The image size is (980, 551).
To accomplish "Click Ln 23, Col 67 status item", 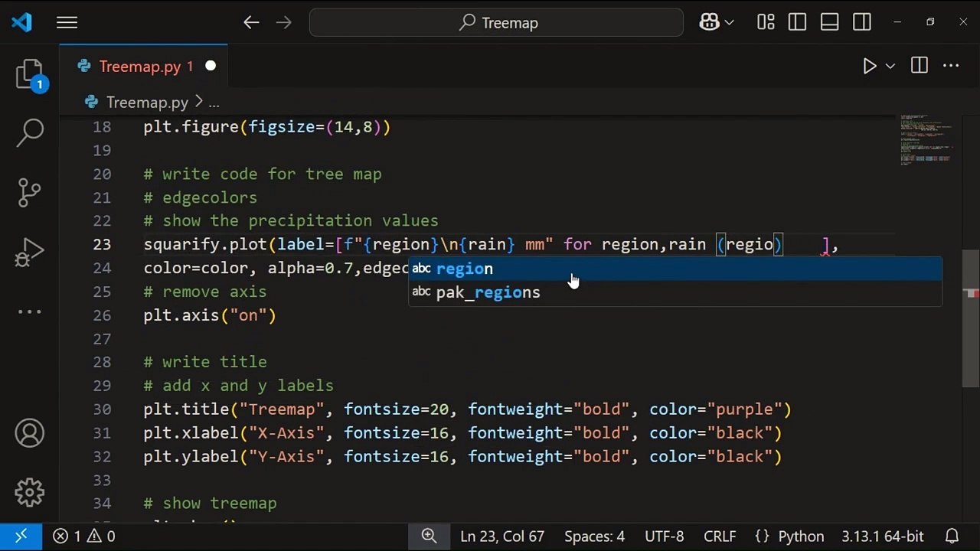I will click(x=502, y=536).
